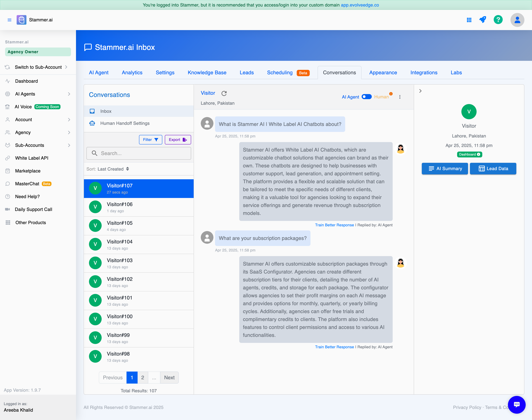Viewport: 532px width, 420px height.
Task: Open the hamburger menu icon
Action: [x=9, y=20]
